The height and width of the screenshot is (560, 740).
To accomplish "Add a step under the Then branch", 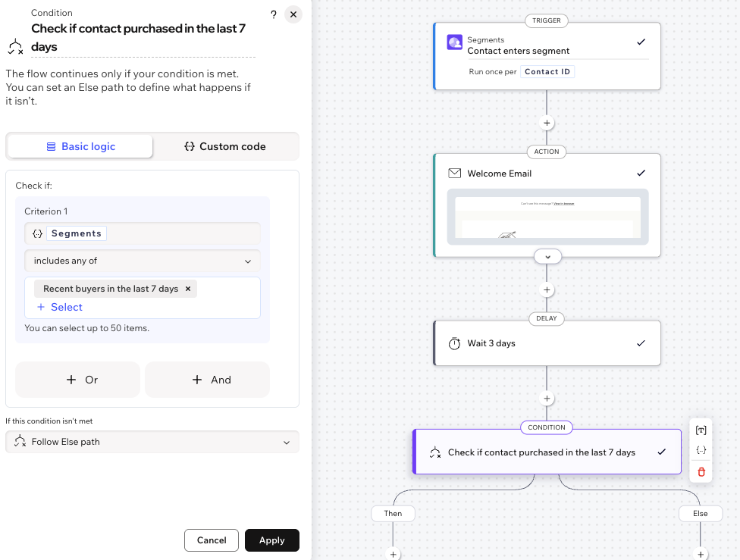I will (x=393, y=555).
